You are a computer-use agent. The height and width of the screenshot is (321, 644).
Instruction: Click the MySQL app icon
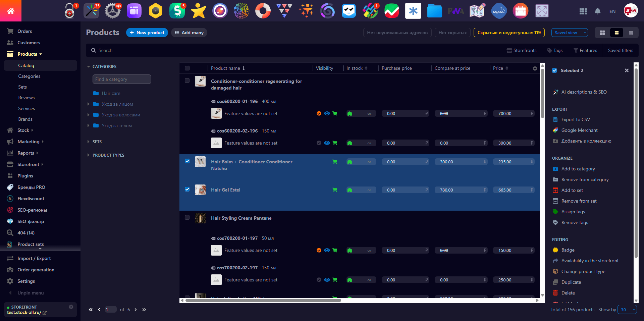tap(498, 11)
